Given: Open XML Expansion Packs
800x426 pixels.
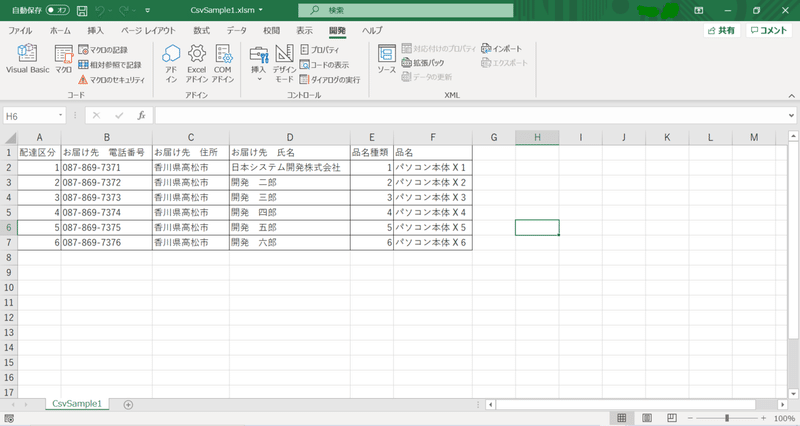Looking at the screenshot, I should click(423, 63).
